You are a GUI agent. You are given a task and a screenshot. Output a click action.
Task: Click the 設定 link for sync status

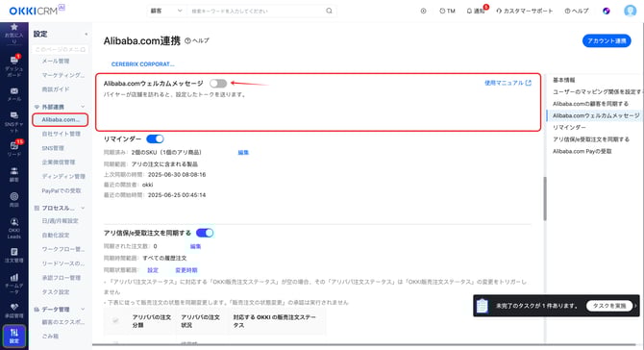[153, 270]
